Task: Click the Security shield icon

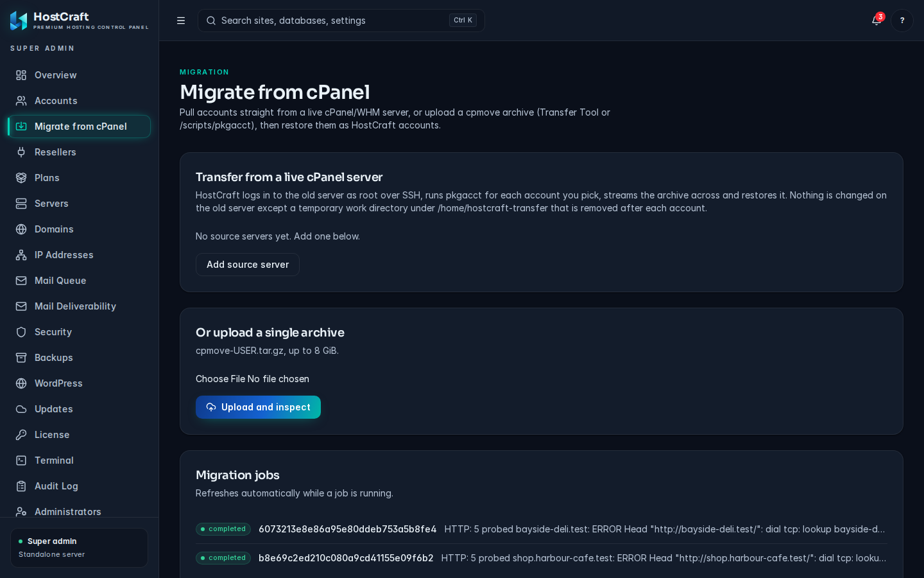Action: click(21, 332)
